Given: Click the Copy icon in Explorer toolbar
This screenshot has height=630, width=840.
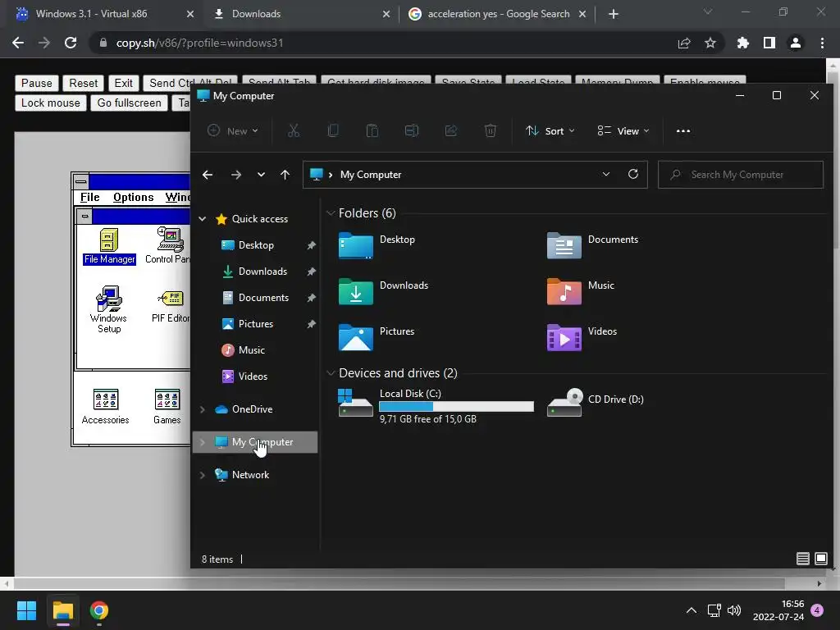Looking at the screenshot, I should [x=333, y=130].
